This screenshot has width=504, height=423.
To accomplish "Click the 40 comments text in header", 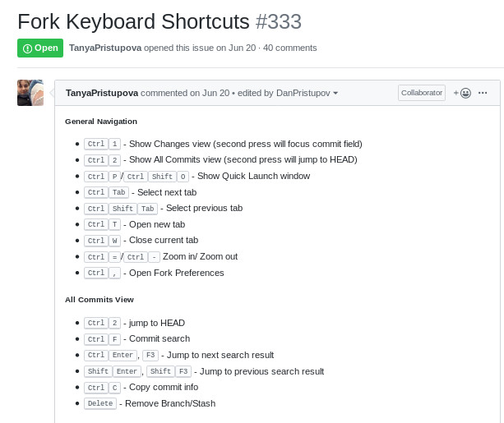I will point(290,48).
